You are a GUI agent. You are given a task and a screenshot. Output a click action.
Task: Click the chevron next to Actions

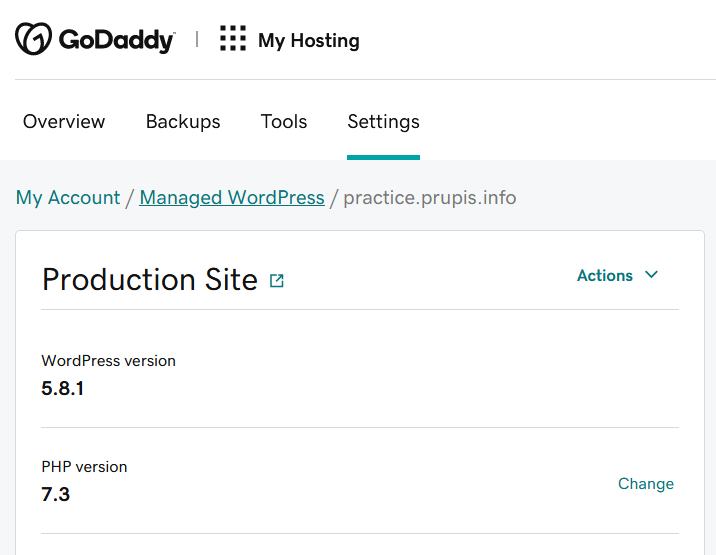[652, 275]
